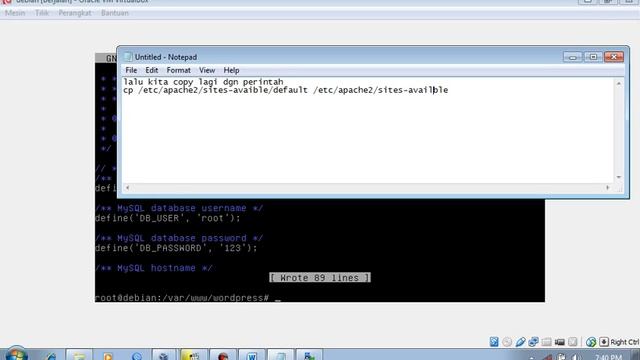
Task: Click the define('DB_USER', 'root') line
Action: (x=168, y=218)
